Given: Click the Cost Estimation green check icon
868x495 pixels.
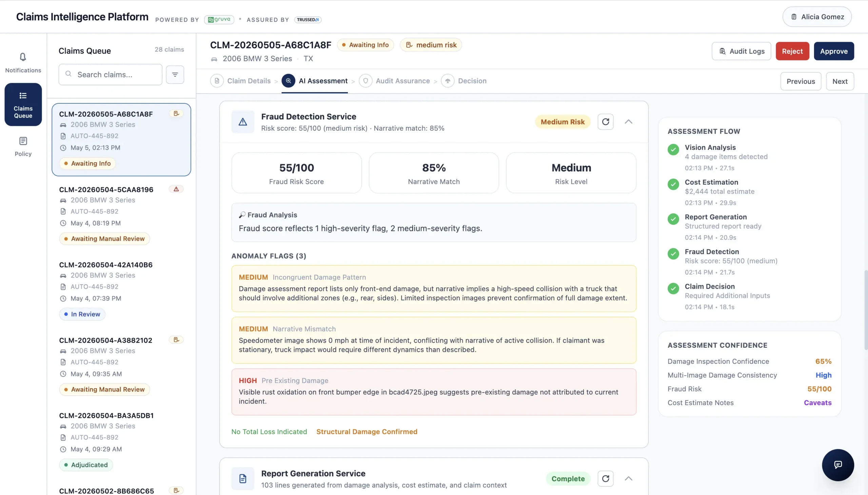Looking at the screenshot, I should tap(673, 184).
